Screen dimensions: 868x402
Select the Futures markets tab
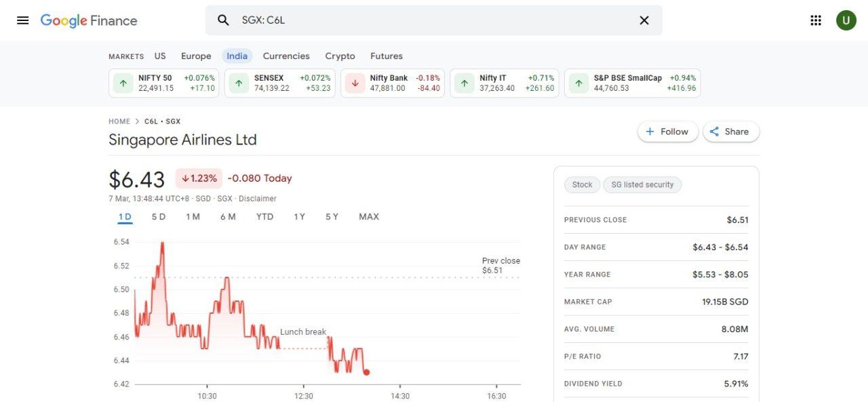click(387, 56)
